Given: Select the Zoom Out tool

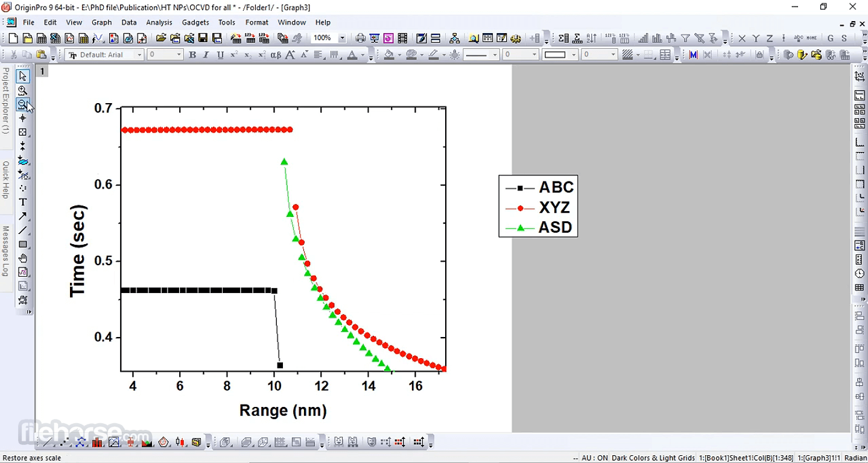Looking at the screenshot, I should [x=23, y=104].
